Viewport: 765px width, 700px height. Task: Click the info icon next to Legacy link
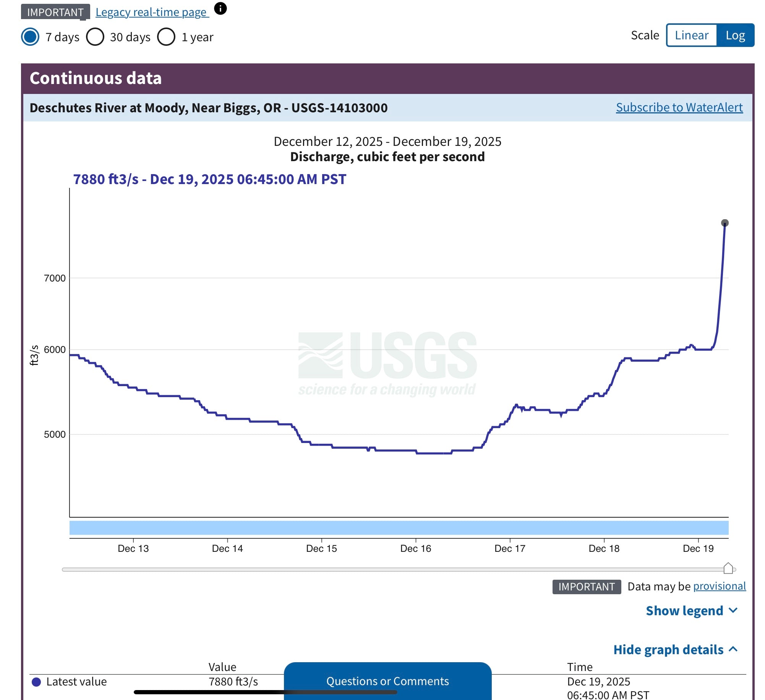pos(220,8)
